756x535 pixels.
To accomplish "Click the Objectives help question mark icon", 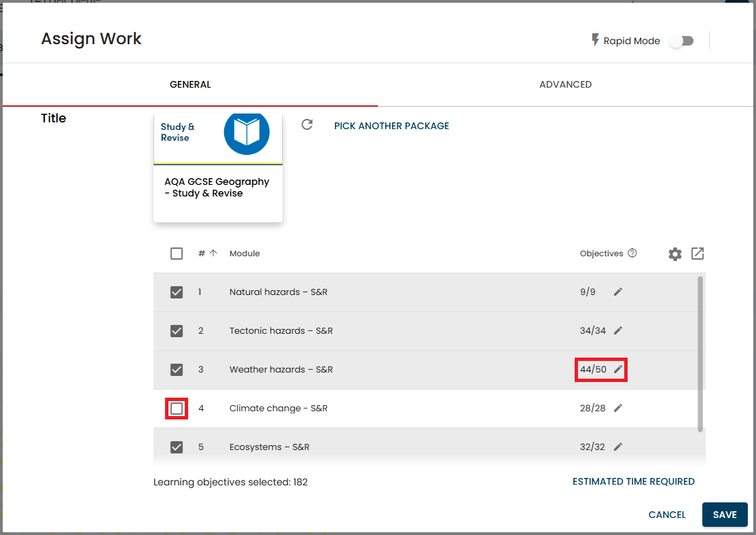I will [632, 254].
